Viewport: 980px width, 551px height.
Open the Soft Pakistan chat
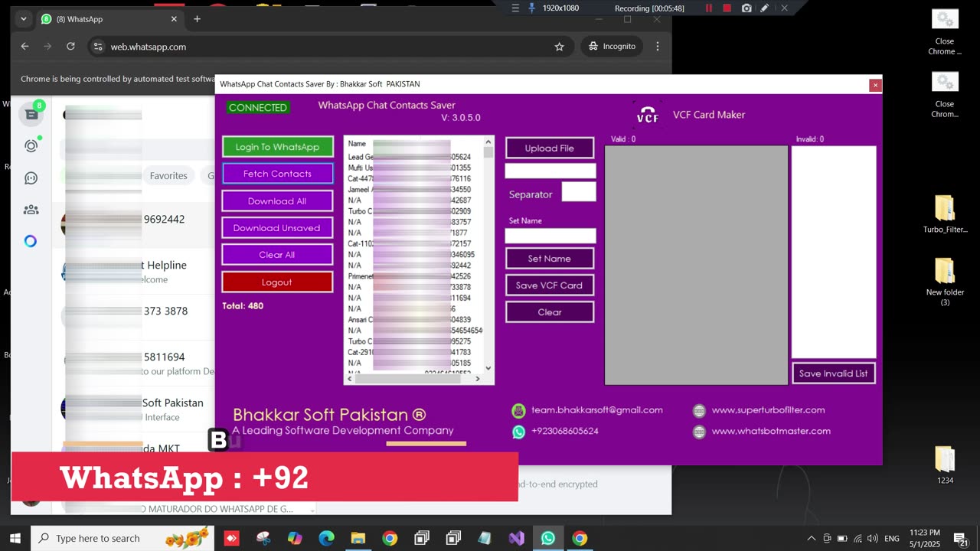pyautogui.click(x=134, y=409)
